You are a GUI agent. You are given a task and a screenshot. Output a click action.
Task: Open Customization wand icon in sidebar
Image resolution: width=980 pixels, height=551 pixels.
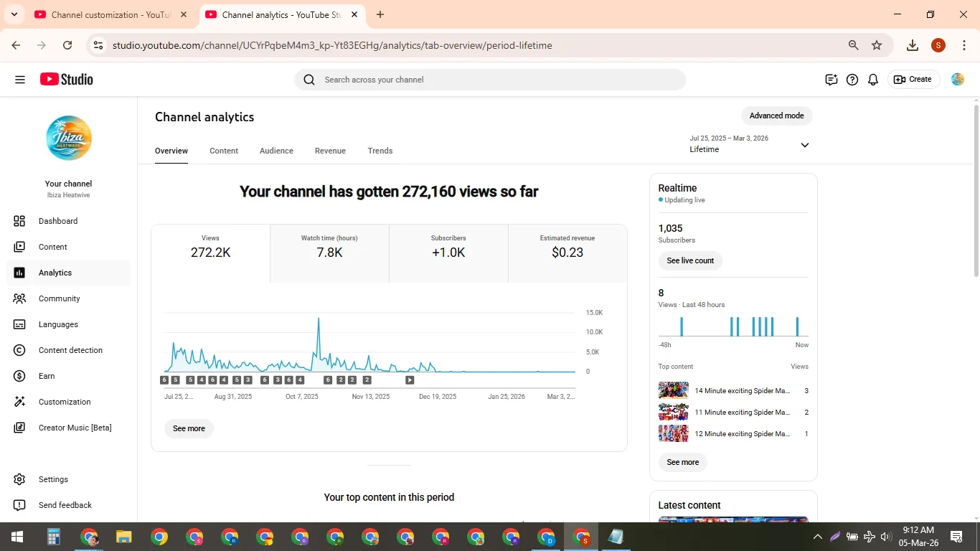19,402
